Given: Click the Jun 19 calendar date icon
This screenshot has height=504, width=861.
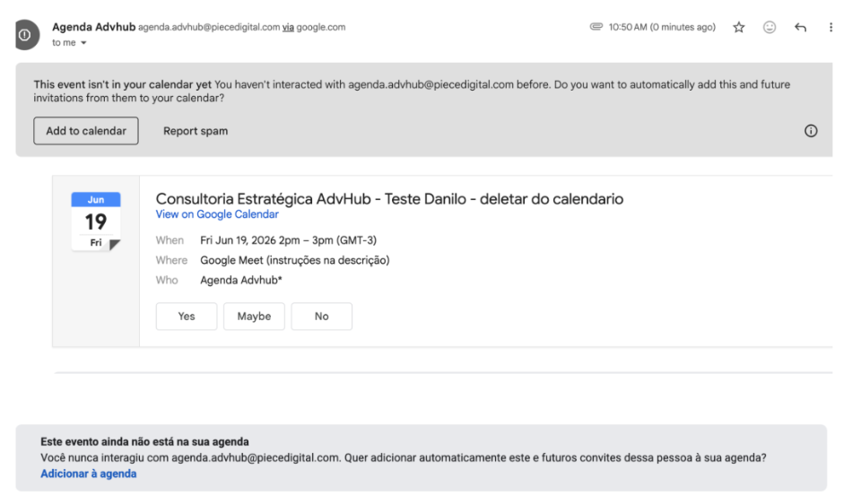Looking at the screenshot, I should (96, 222).
